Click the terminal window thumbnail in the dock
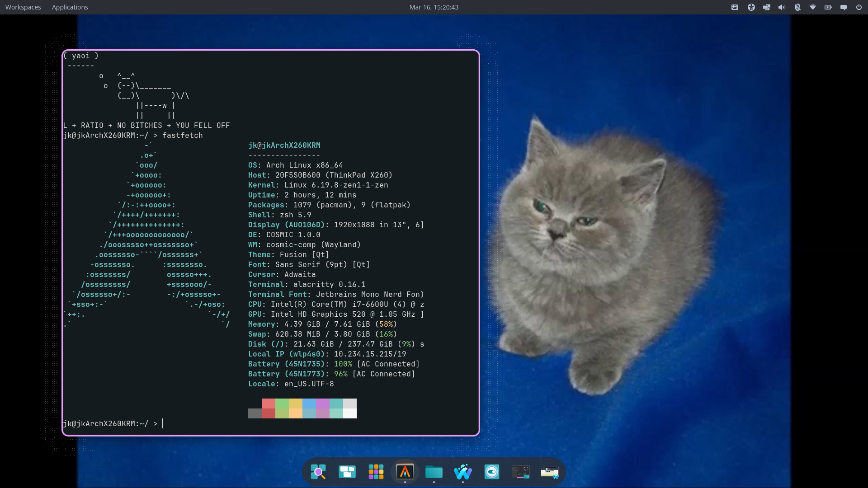The height and width of the screenshot is (488, 868). pyautogui.click(x=520, y=472)
